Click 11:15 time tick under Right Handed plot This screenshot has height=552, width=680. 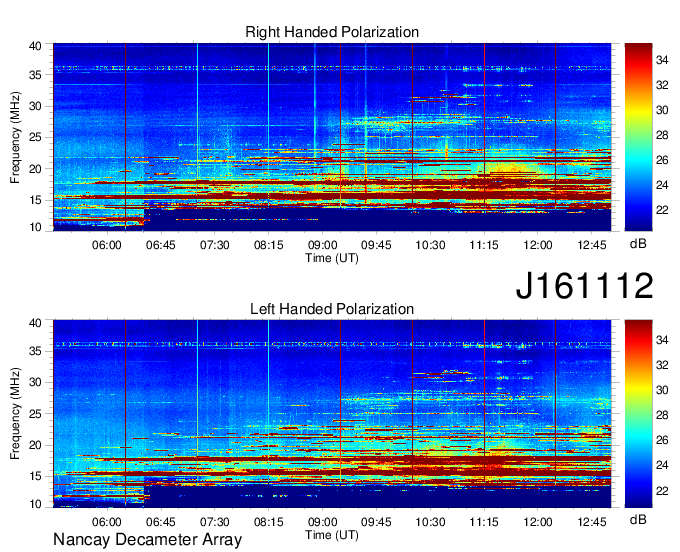(x=484, y=245)
